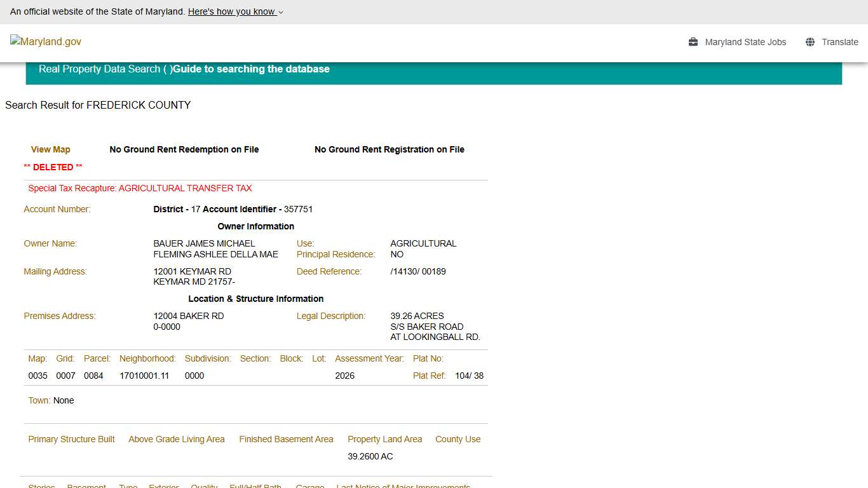Select the Premises Address label
868x488 pixels.
pos(59,316)
